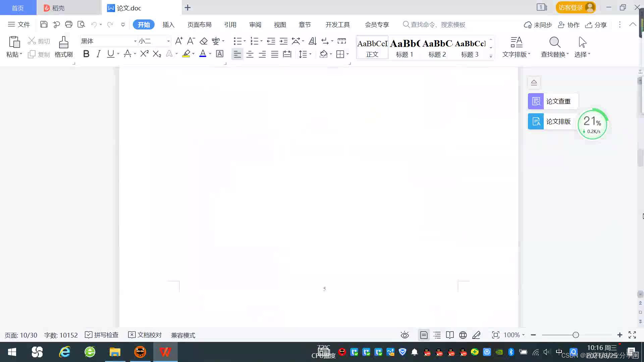The height and width of the screenshot is (362, 644).
Task: Click the superscript X² icon
Action: (144, 54)
